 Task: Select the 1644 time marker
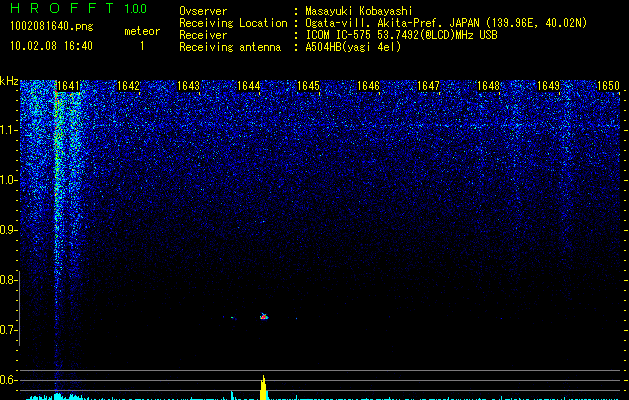[249, 86]
